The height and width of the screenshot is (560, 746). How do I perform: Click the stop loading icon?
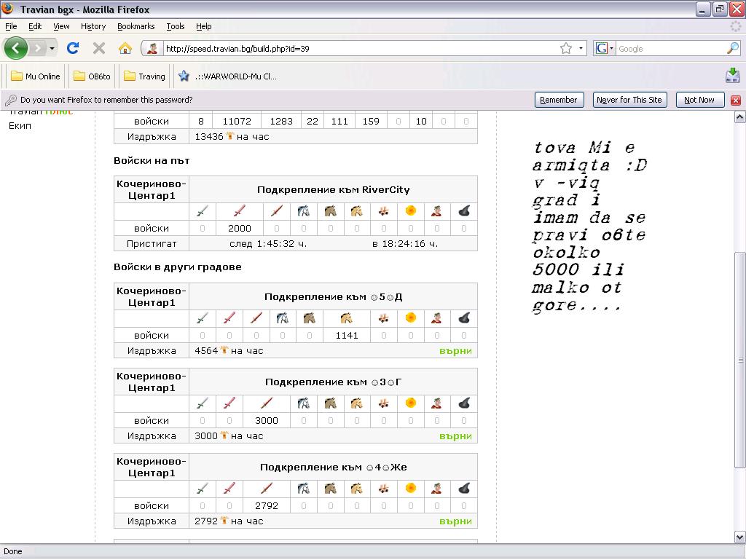click(99, 49)
